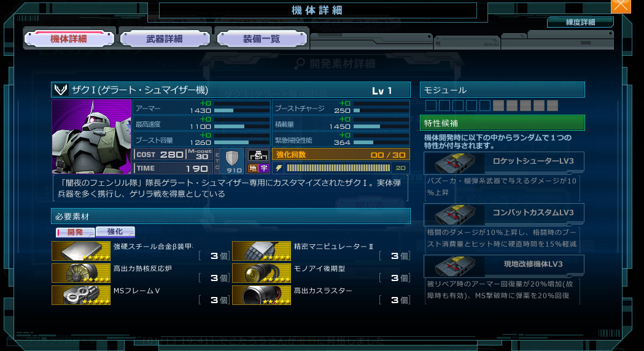The image size is (644, 351).
Task: Switch to the 強化 materials toggle
Action: pyautogui.click(x=115, y=231)
